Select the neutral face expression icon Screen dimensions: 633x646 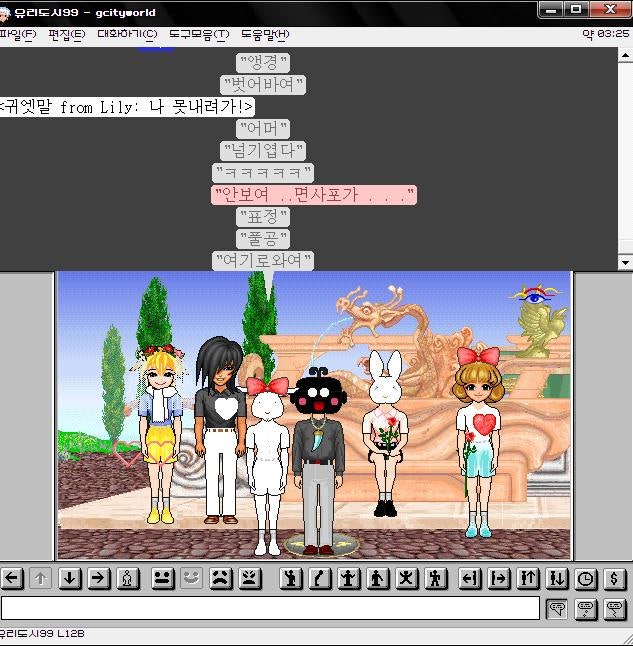pos(160,578)
